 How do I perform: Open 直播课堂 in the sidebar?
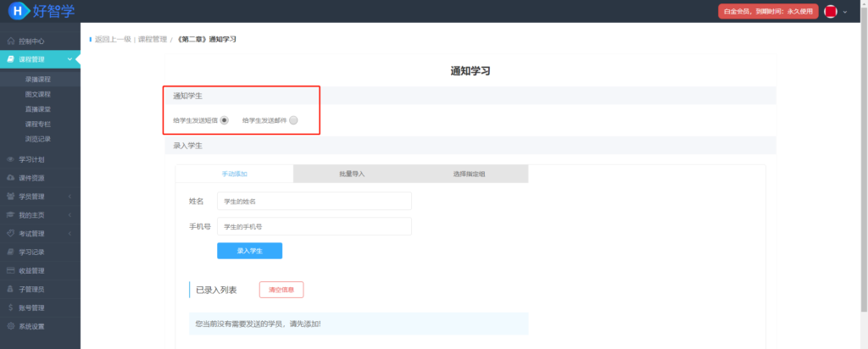pos(37,109)
